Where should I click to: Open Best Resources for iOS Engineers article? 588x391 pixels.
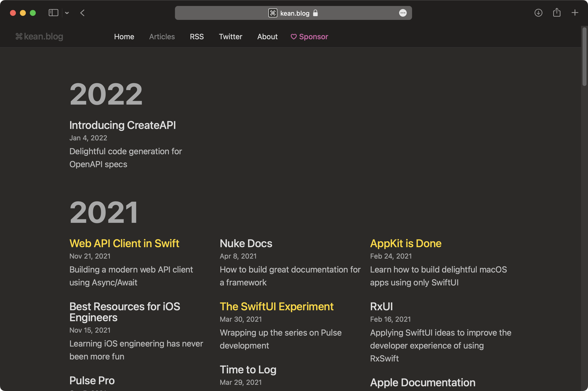tap(125, 312)
